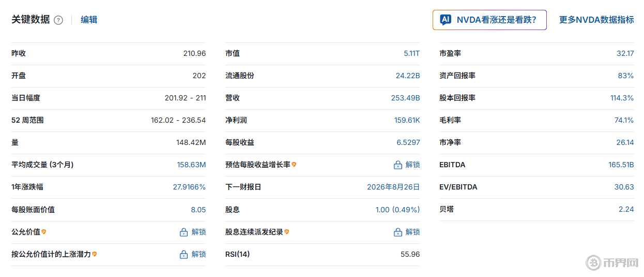Click 解锁 for 预估每股收益增长率
The image size is (644, 277).
coord(413,165)
